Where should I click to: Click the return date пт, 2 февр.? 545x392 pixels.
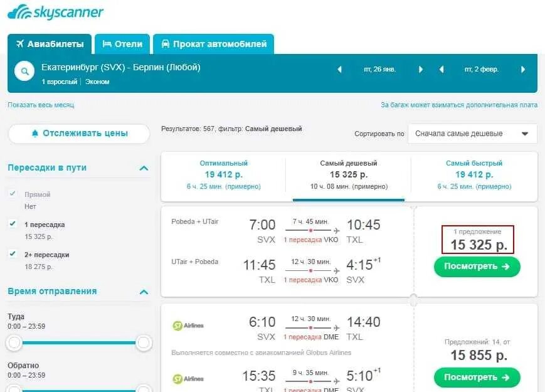[482, 70]
